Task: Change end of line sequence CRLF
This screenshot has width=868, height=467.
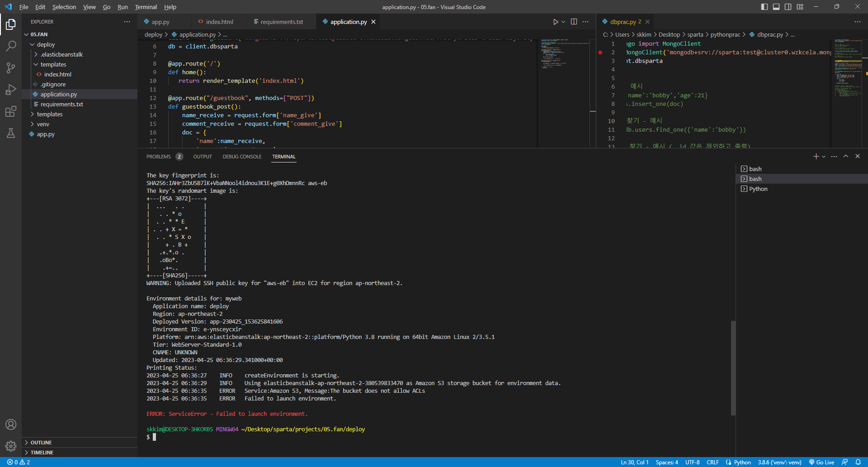Action: click(x=712, y=462)
